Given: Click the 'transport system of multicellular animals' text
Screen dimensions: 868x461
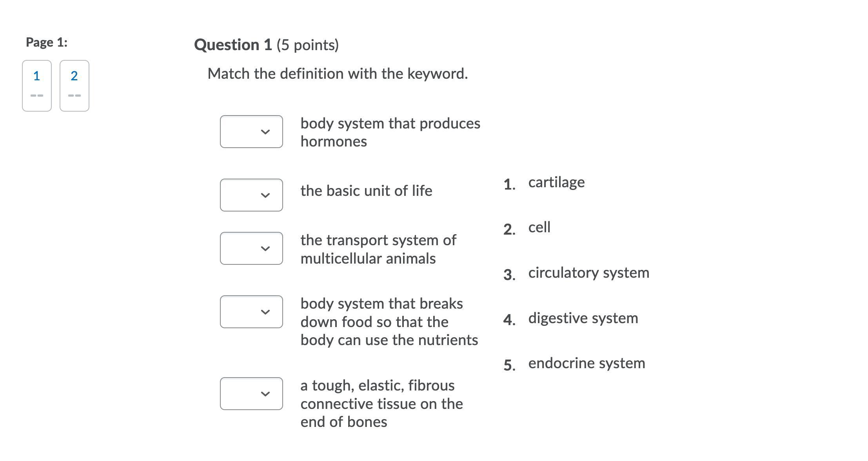Looking at the screenshot, I should [x=378, y=249].
